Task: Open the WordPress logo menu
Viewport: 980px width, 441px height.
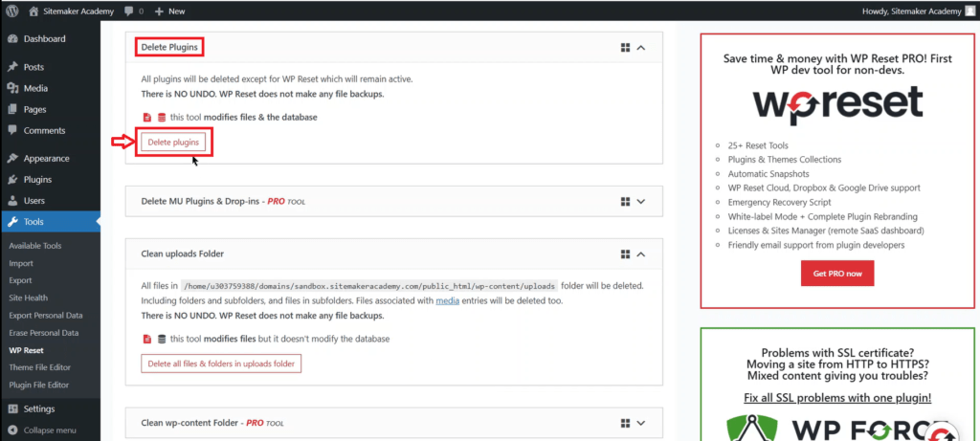Action: pyautogui.click(x=12, y=11)
